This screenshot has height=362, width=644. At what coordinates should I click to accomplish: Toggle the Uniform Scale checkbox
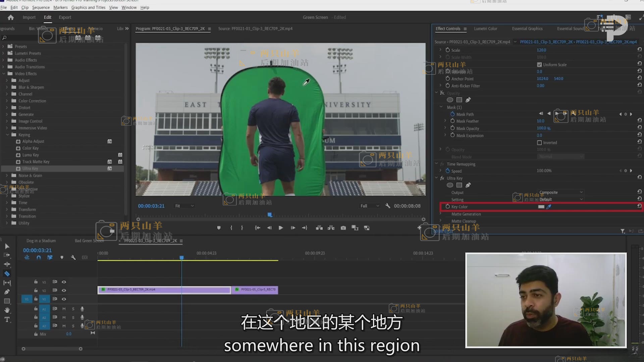[x=539, y=65]
